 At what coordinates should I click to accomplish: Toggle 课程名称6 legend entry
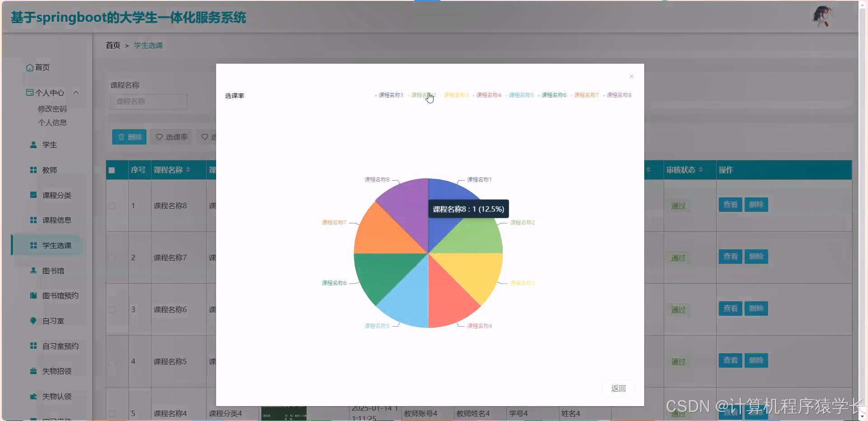[552, 95]
